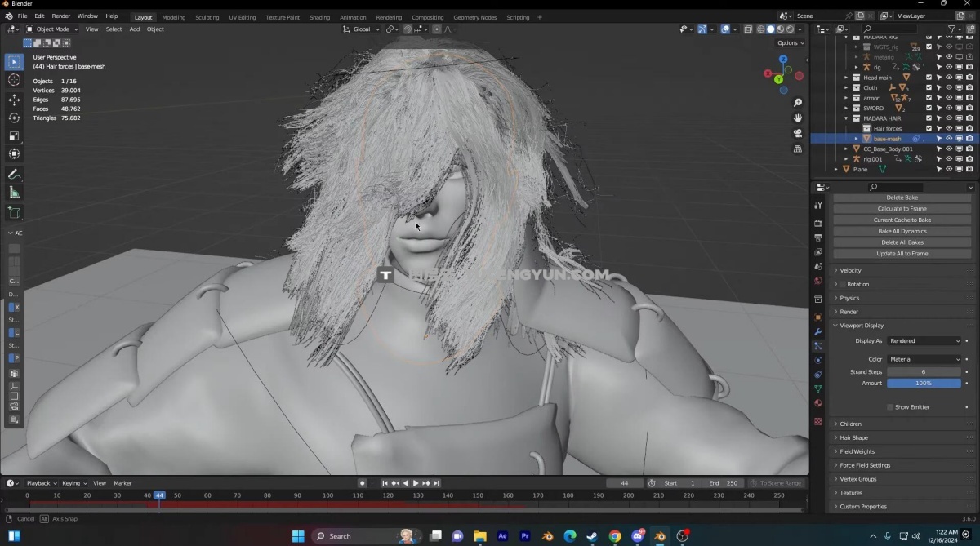Expand the Children panel
The height and width of the screenshot is (546, 980).
[850, 424]
